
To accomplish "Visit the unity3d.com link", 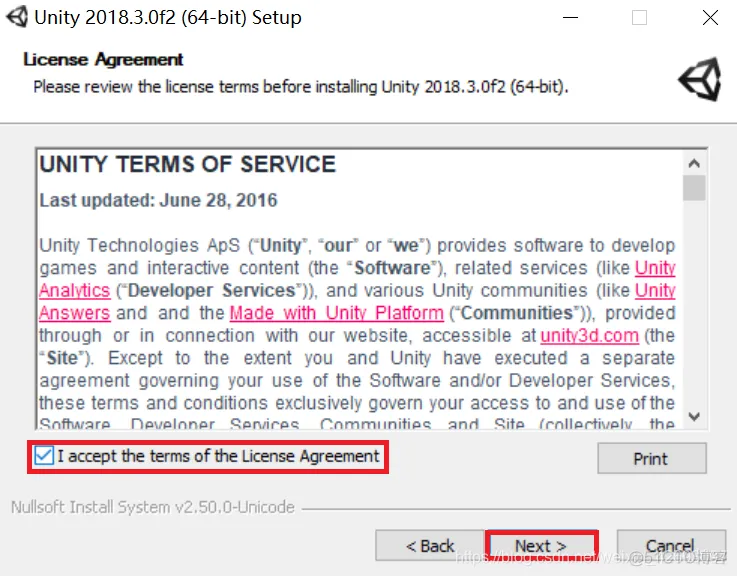I will [589, 336].
